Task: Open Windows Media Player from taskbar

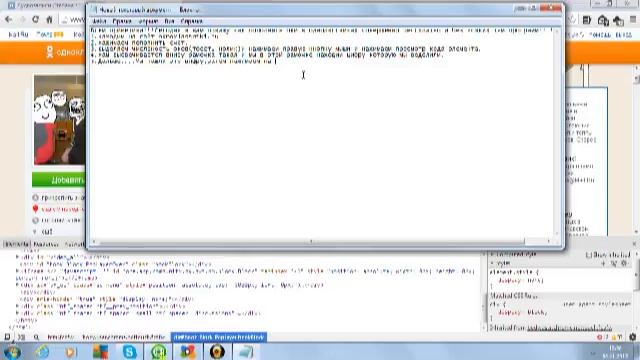Action: [71, 351]
